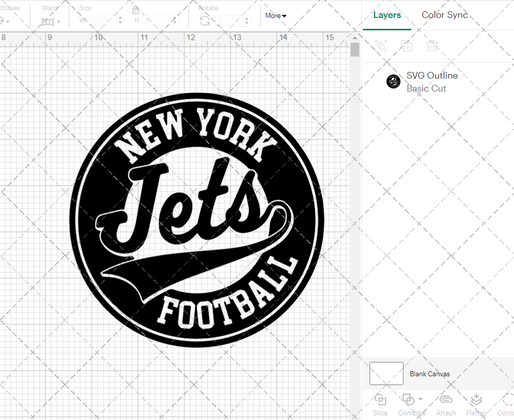Click the Basic Cut operation label
This screenshot has height=420, width=514.
[x=426, y=88]
